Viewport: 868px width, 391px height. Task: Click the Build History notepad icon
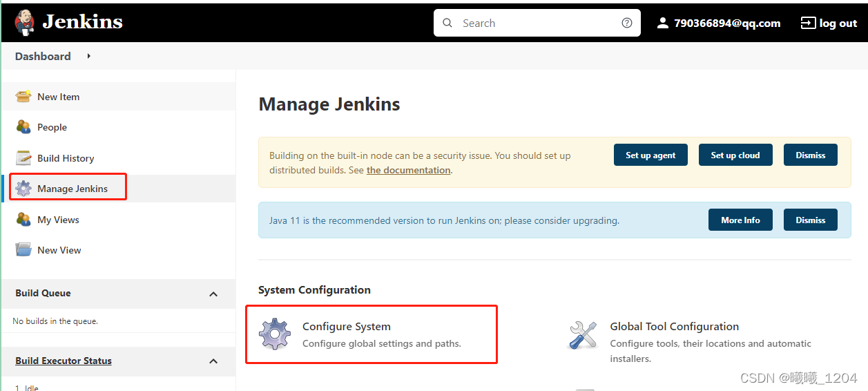click(23, 158)
